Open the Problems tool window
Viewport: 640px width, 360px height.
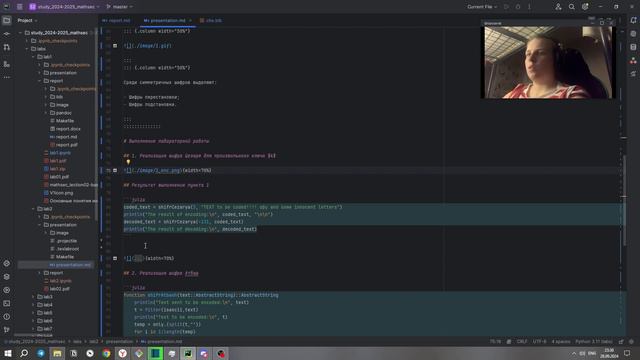7,317
